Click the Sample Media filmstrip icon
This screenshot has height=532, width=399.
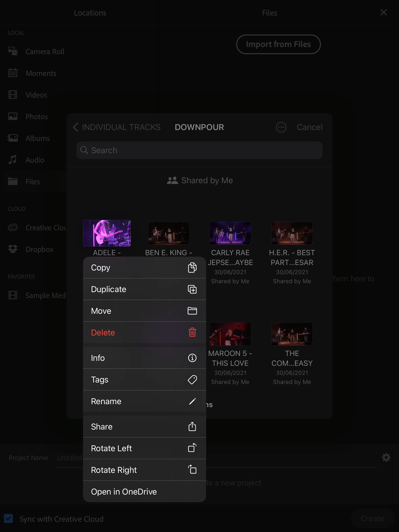coord(13,295)
